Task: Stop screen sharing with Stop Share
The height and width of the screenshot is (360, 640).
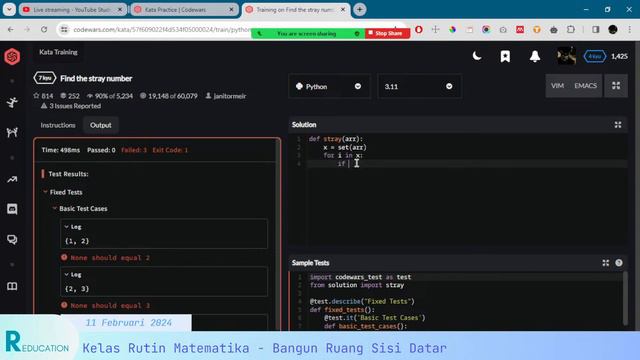Action: click(x=387, y=33)
